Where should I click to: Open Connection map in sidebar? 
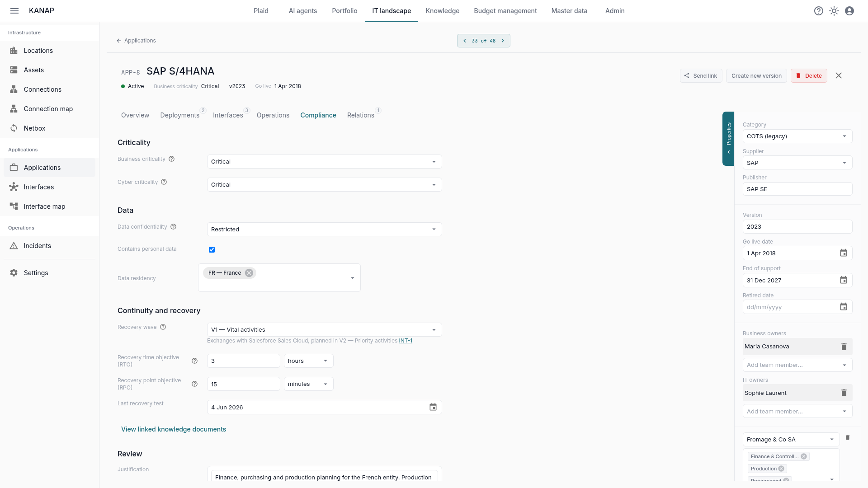(48, 109)
